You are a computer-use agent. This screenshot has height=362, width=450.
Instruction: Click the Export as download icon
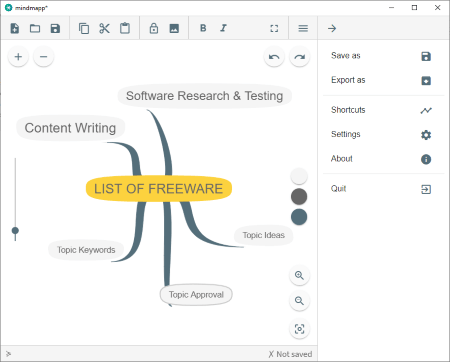426,81
